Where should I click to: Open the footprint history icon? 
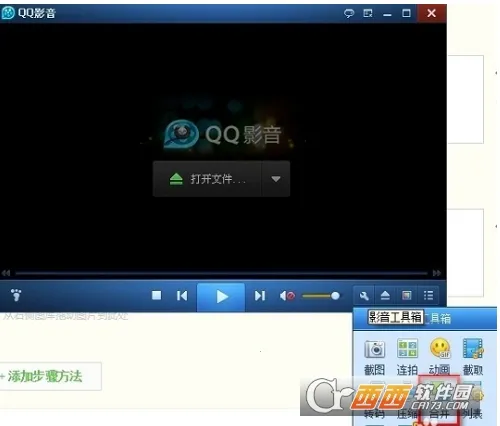tap(16, 295)
